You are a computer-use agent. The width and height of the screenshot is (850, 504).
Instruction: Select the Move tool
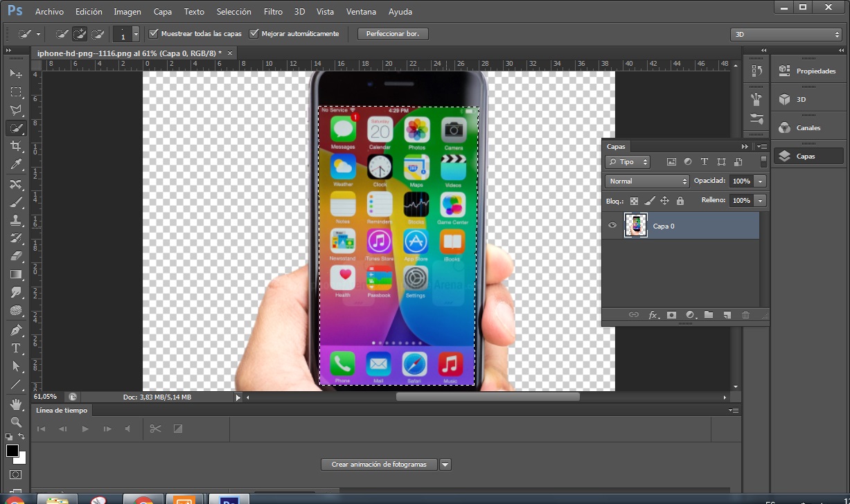click(x=16, y=73)
